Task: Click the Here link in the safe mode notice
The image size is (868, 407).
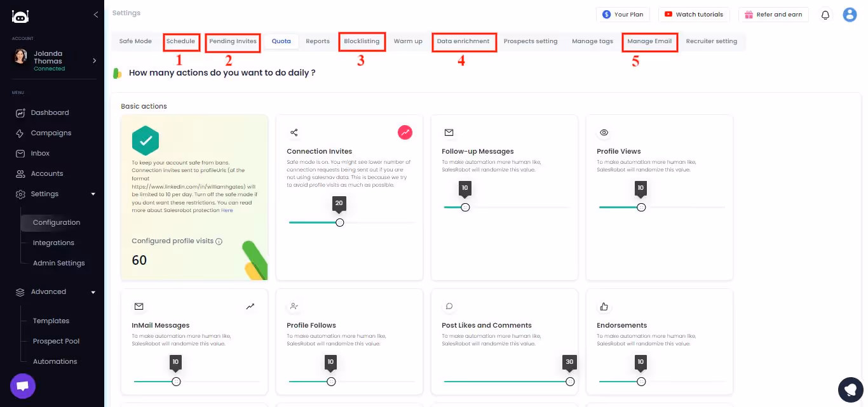Action: point(227,210)
